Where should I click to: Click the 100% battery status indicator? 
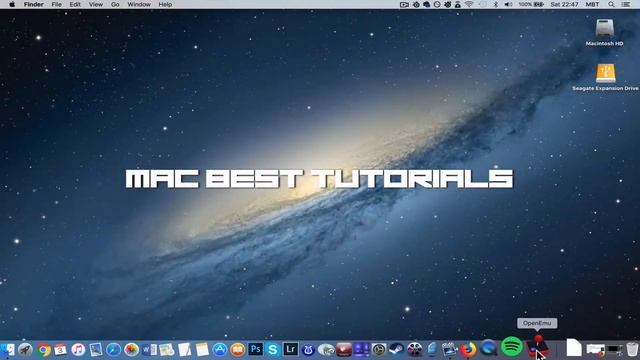tap(531, 4)
